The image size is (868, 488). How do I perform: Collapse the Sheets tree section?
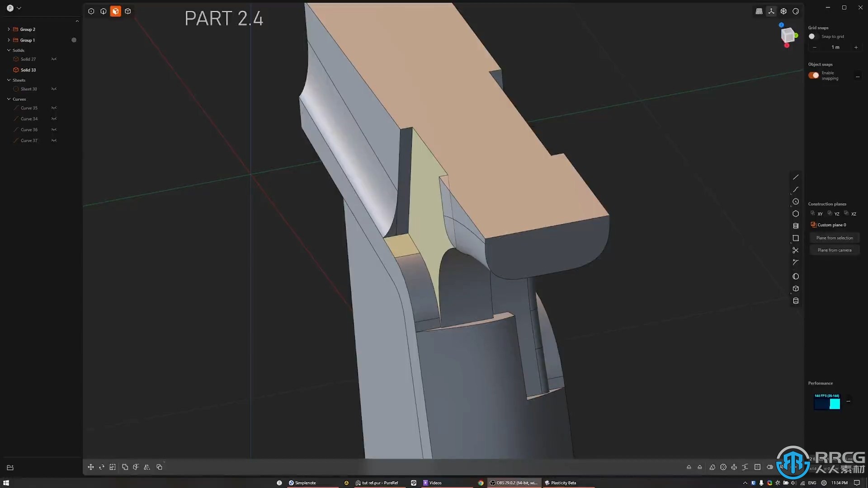(8, 80)
